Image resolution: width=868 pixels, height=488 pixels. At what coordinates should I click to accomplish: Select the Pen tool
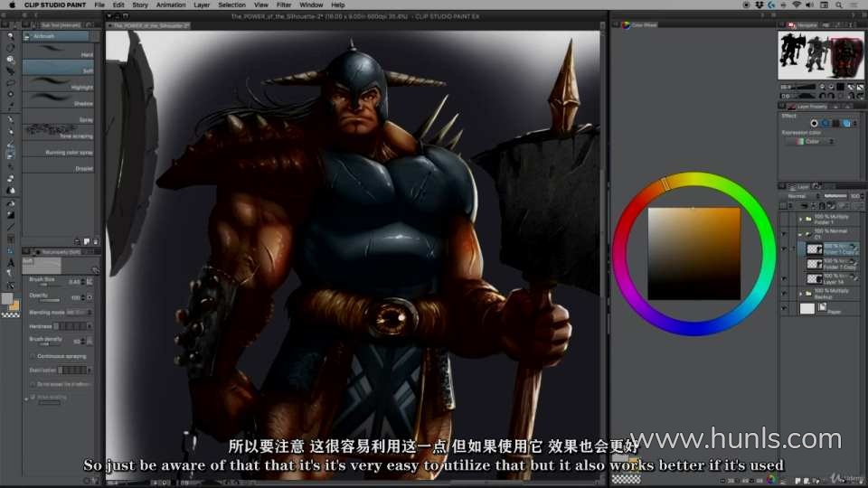10,119
